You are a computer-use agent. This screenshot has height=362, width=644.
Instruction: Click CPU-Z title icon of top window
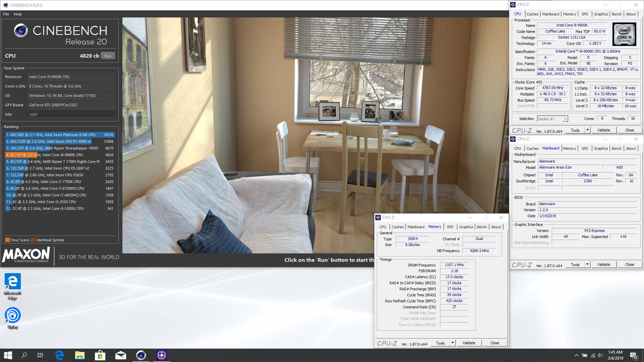pos(513,5)
